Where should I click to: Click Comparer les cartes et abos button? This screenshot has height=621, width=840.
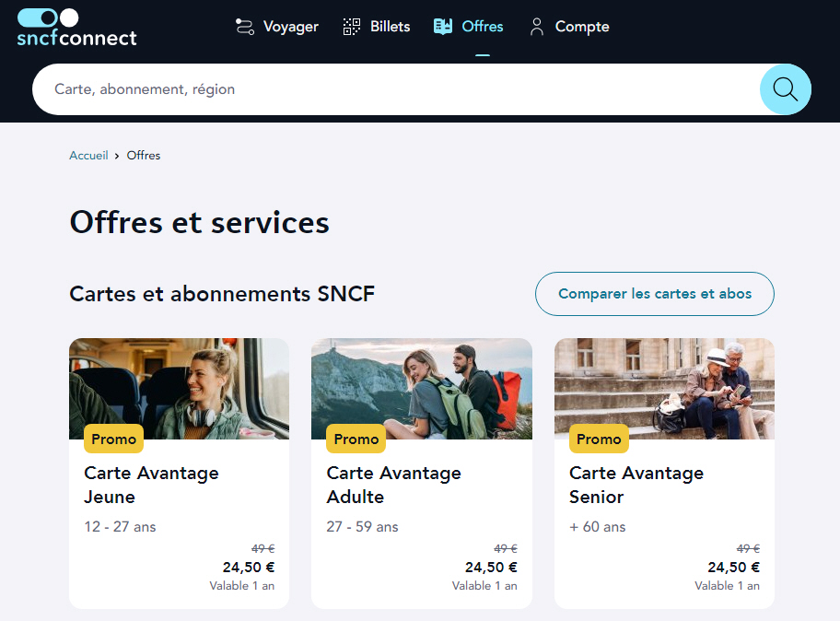coord(654,294)
